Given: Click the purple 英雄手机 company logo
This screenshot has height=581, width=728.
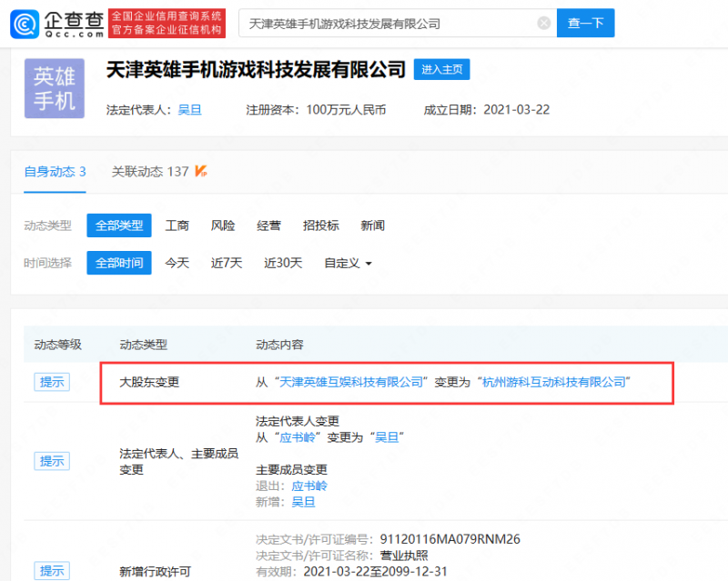Looking at the screenshot, I should (x=54, y=88).
